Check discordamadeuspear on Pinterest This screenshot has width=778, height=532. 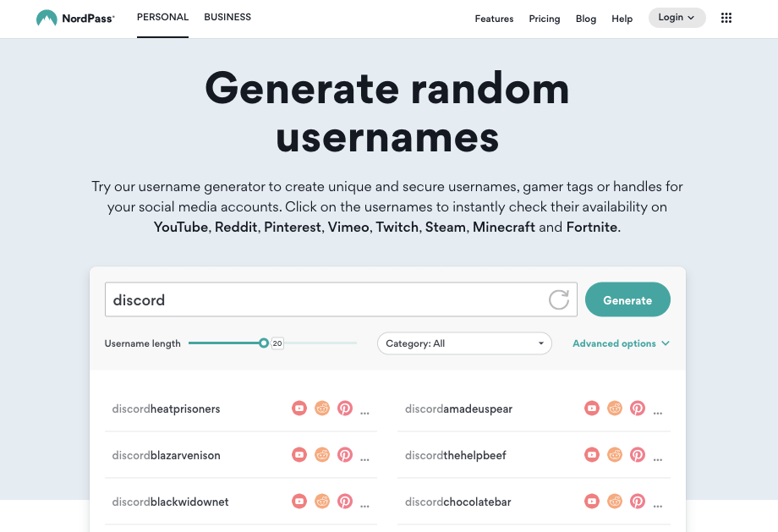[638, 409]
